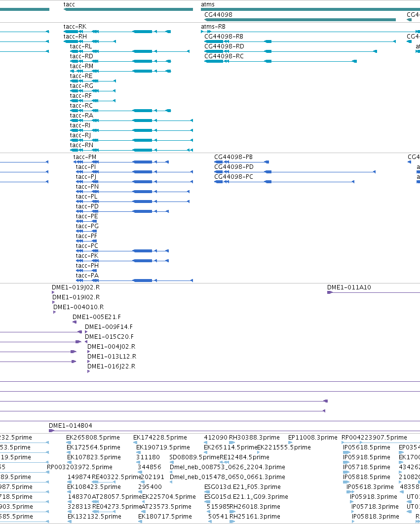Select the CG44098-RC transcript label
Image resolution: width=420 pixels, height=524 pixels.
224,56
